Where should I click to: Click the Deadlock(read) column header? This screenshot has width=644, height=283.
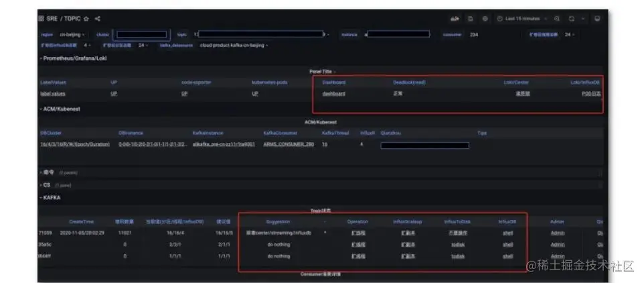(x=409, y=82)
